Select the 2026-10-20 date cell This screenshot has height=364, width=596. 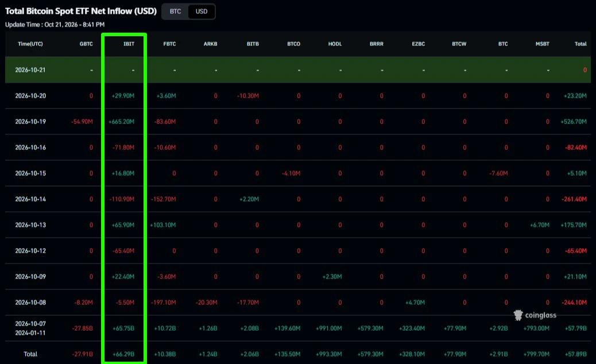(30, 96)
